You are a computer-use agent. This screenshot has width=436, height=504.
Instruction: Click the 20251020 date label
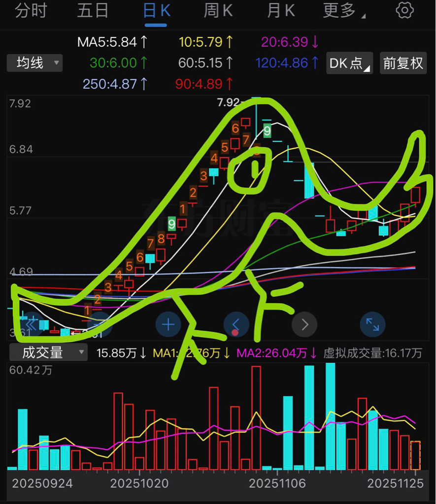139,483
